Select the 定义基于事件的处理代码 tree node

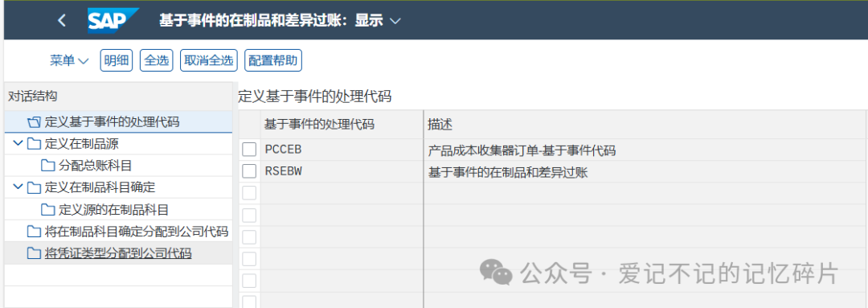coord(112,122)
